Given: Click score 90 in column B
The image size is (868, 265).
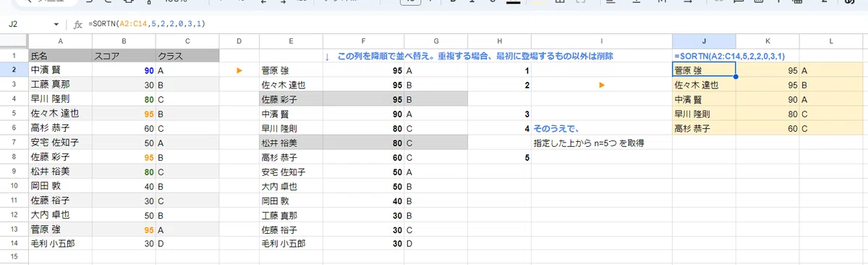Looking at the screenshot, I should click(x=123, y=70).
